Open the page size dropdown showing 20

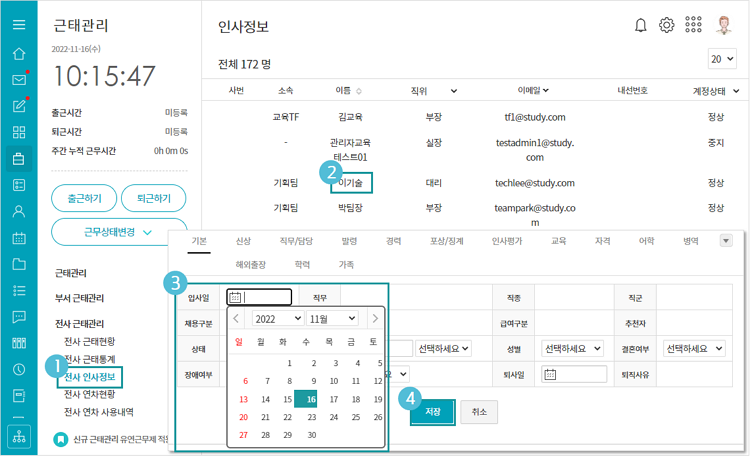(x=722, y=59)
